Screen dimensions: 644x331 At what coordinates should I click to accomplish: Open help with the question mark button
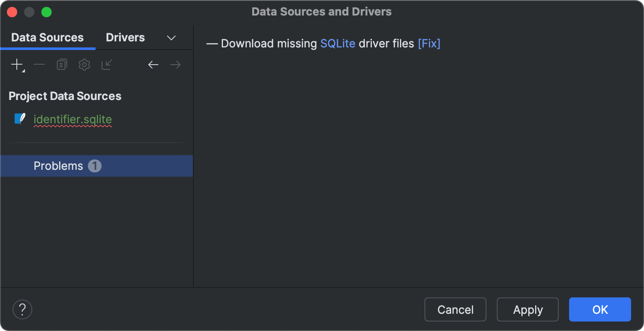[x=22, y=309]
